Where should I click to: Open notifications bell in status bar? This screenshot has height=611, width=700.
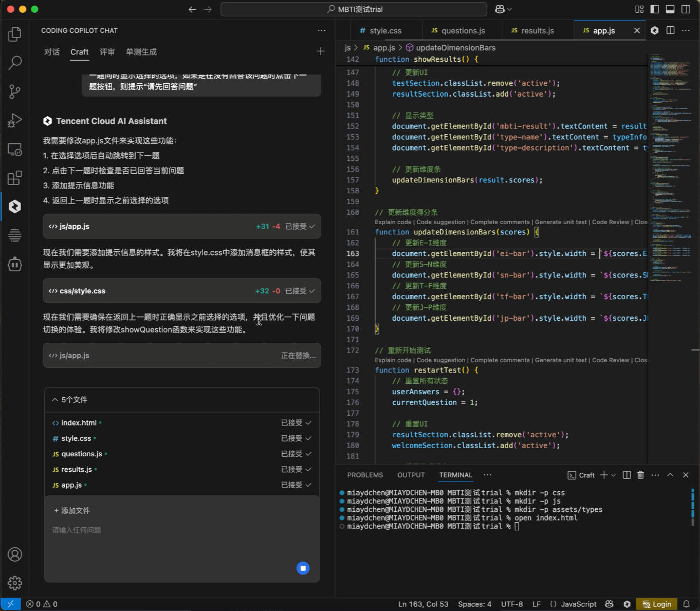[686, 604]
